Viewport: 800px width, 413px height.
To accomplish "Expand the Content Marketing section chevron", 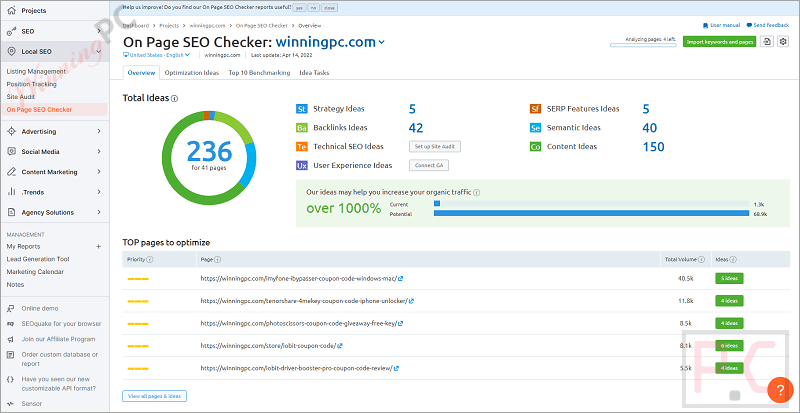I will tap(99, 172).
